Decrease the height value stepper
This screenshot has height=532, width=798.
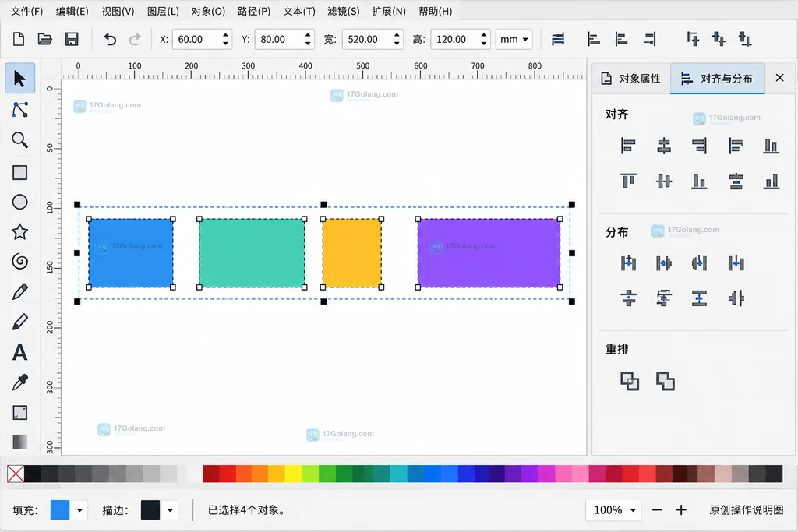(x=483, y=44)
